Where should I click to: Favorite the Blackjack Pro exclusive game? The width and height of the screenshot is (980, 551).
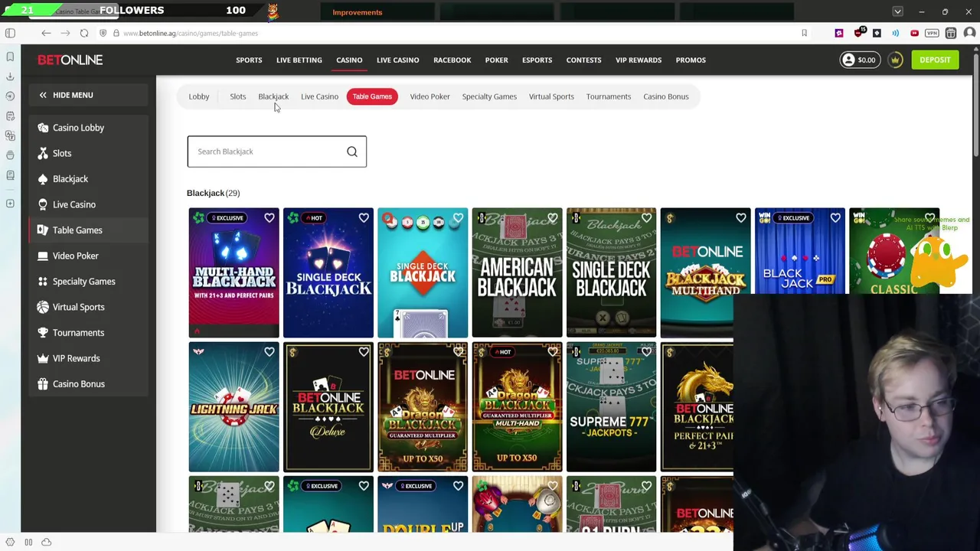(835, 218)
